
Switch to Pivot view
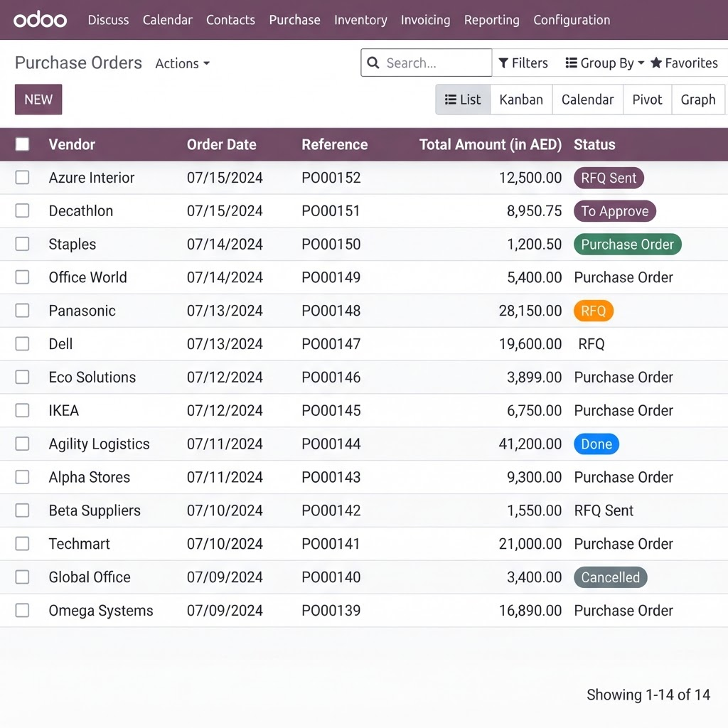pyautogui.click(x=647, y=100)
